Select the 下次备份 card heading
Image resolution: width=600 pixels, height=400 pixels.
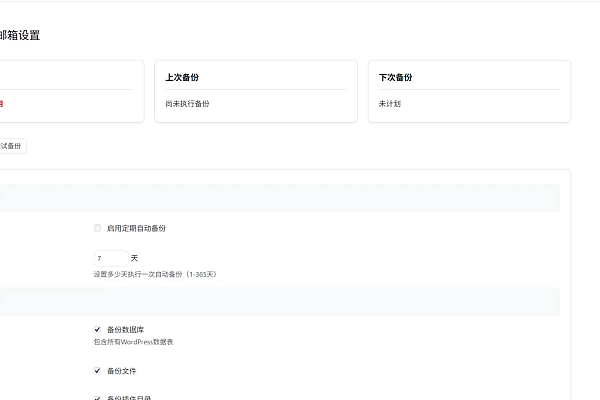point(396,77)
